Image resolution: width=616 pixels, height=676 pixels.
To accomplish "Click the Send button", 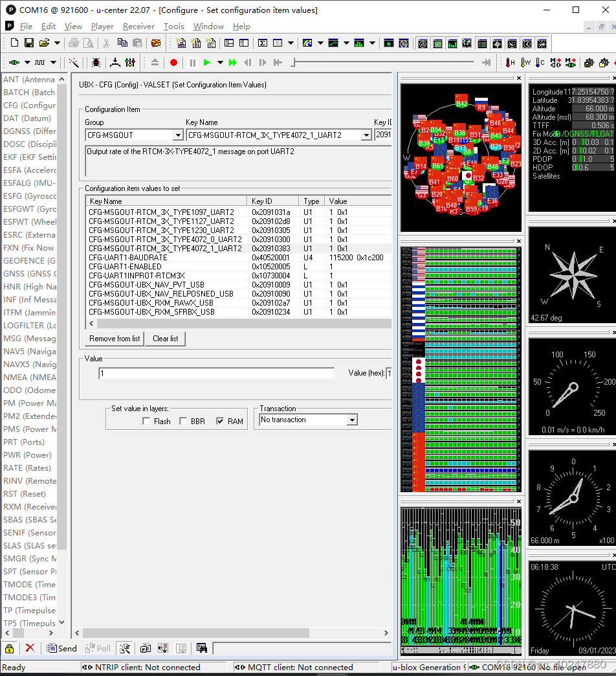I will 61,648.
